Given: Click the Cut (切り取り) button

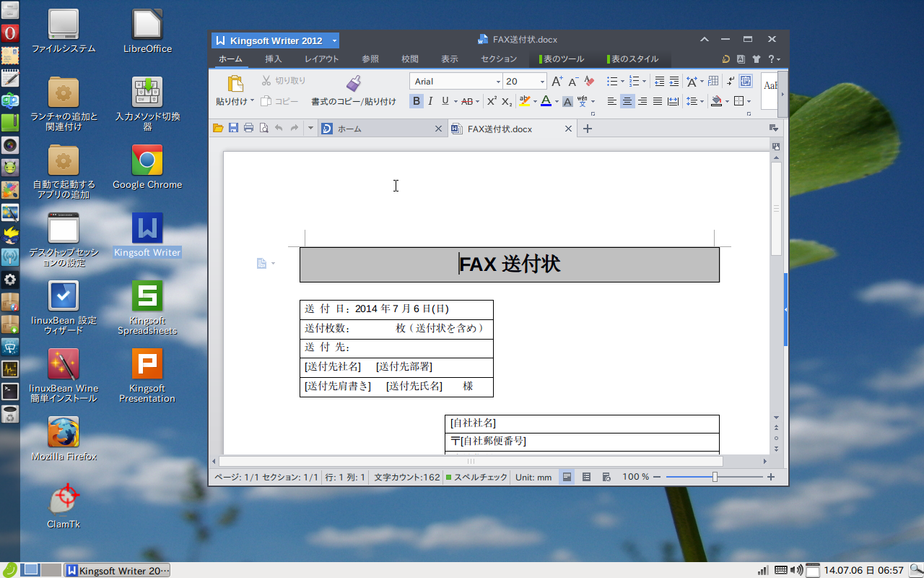Looking at the screenshot, I should click(x=283, y=81).
